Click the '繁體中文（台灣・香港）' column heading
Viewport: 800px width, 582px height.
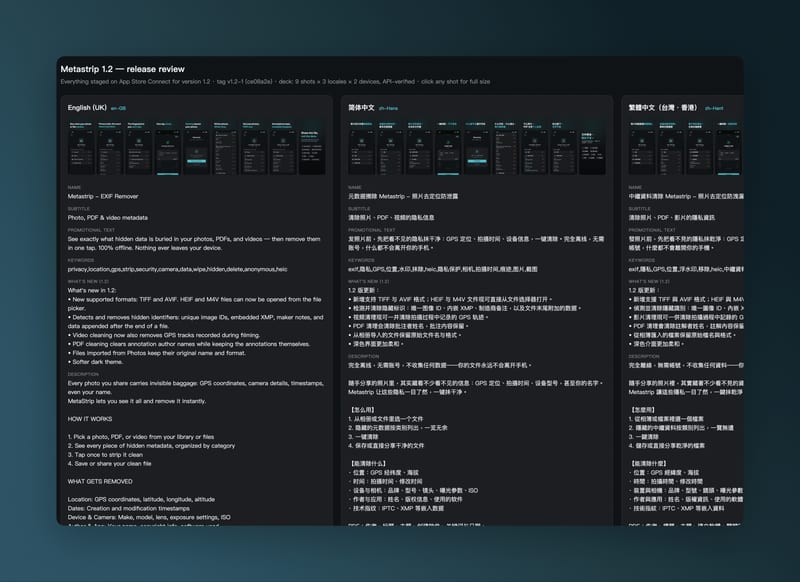(663, 108)
